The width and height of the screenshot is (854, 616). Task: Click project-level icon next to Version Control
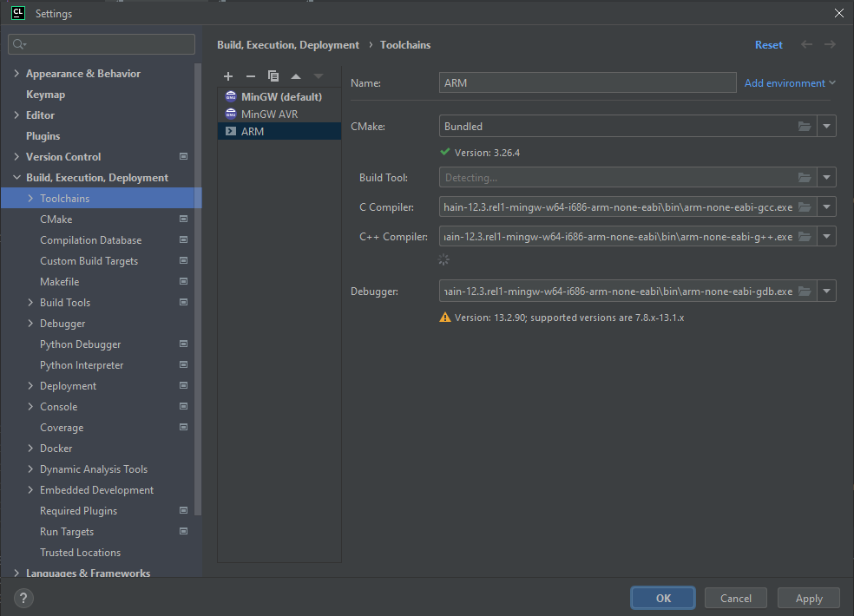coord(183,156)
